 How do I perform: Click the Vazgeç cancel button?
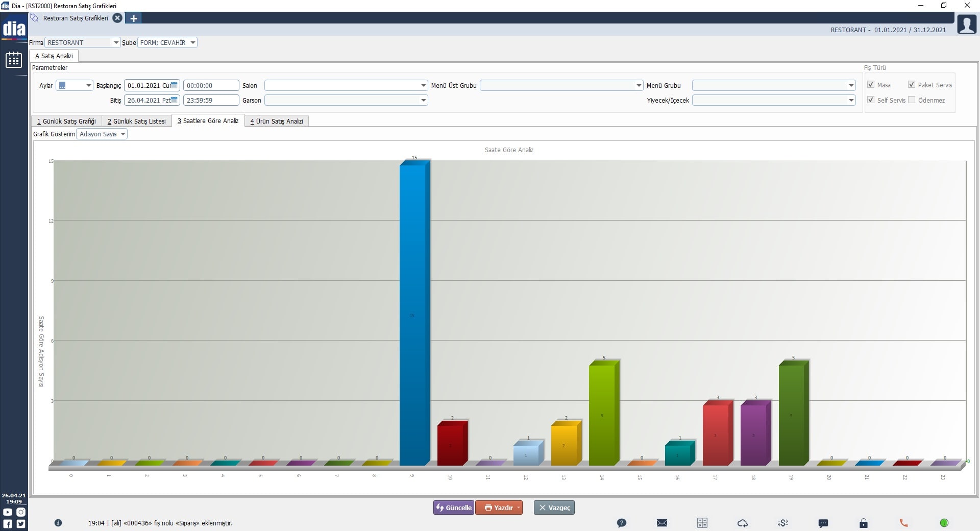click(554, 508)
